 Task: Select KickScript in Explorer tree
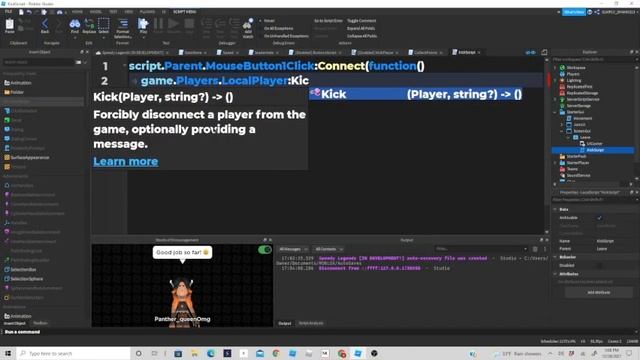[x=595, y=150]
